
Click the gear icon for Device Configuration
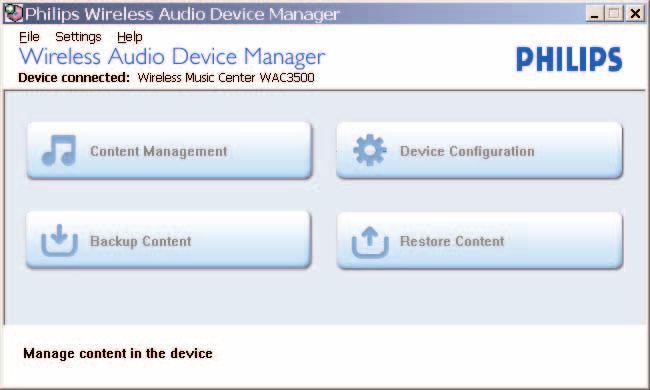369,150
